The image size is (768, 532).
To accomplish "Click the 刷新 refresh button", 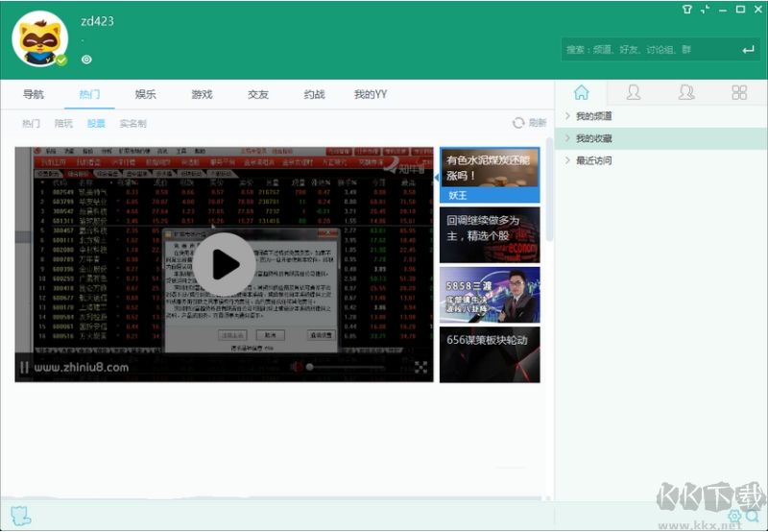I will (x=530, y=123).
